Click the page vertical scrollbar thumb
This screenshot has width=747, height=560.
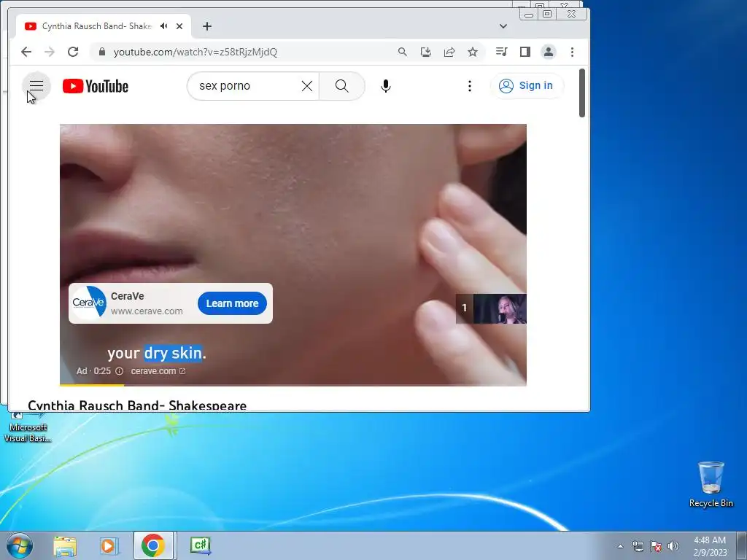tap(581, 93)
